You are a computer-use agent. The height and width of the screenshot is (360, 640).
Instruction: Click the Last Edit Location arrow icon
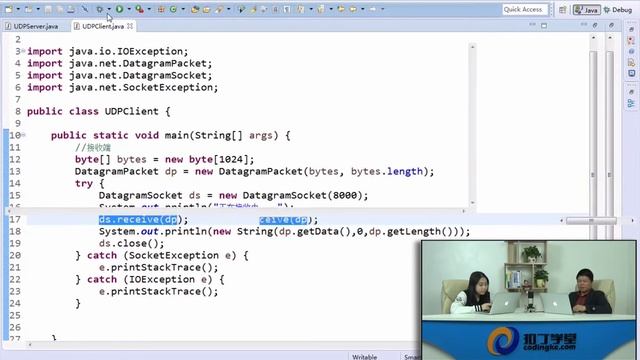[x=340, y=9]
